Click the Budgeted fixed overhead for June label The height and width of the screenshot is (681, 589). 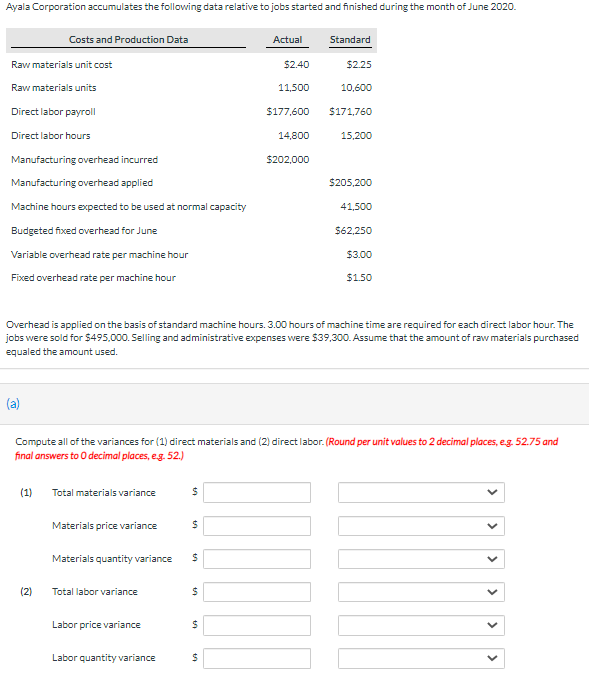pos(84,231)
